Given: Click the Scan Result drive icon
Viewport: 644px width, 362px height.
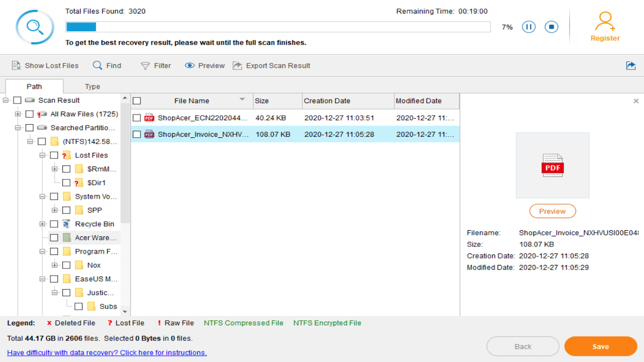Looking at the screenshot, I should point(30,100).
